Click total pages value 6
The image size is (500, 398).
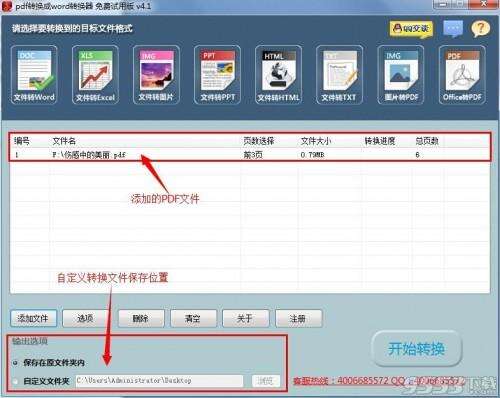417,155
